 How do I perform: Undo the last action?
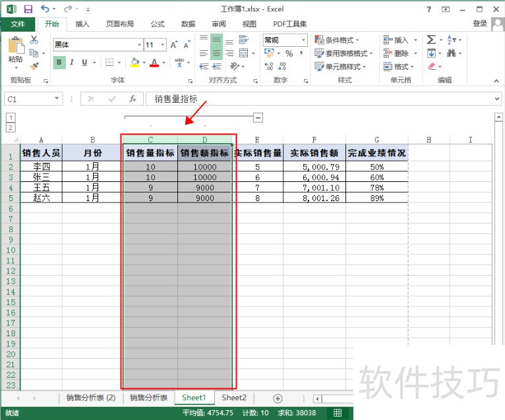pyautogui.click(x=45, y=9)
